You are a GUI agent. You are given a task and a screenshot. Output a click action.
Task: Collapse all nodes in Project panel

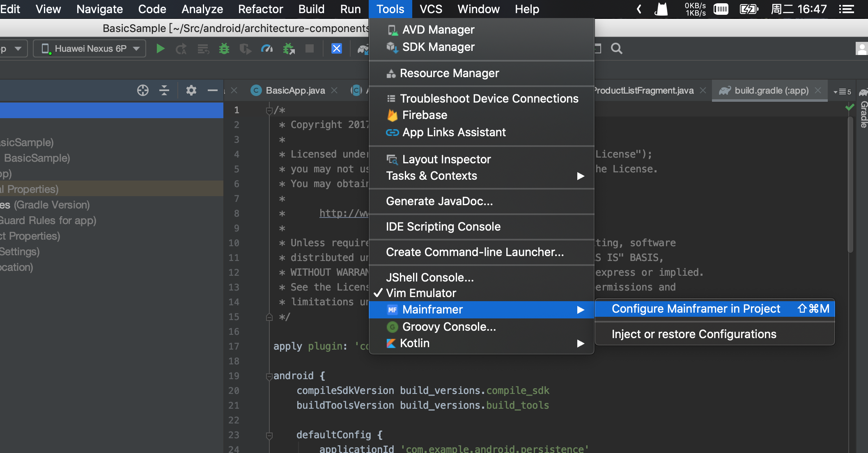tap(164, 90)
